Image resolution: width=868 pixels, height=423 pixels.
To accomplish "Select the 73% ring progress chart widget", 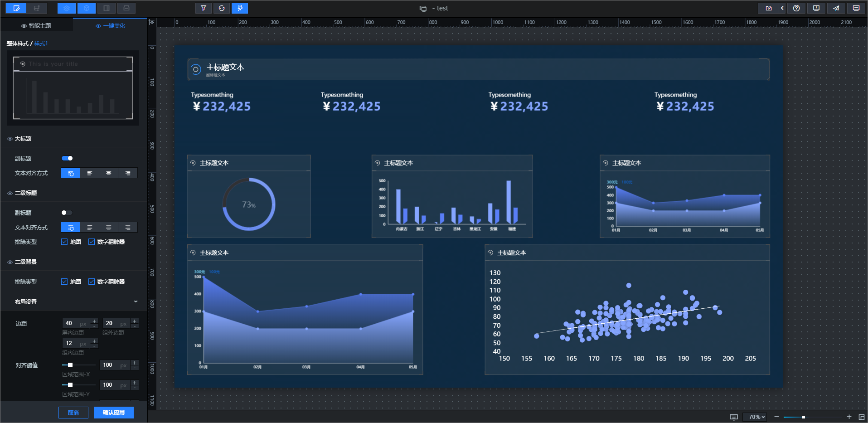I will pyautogui.click(x=249, y=196).
